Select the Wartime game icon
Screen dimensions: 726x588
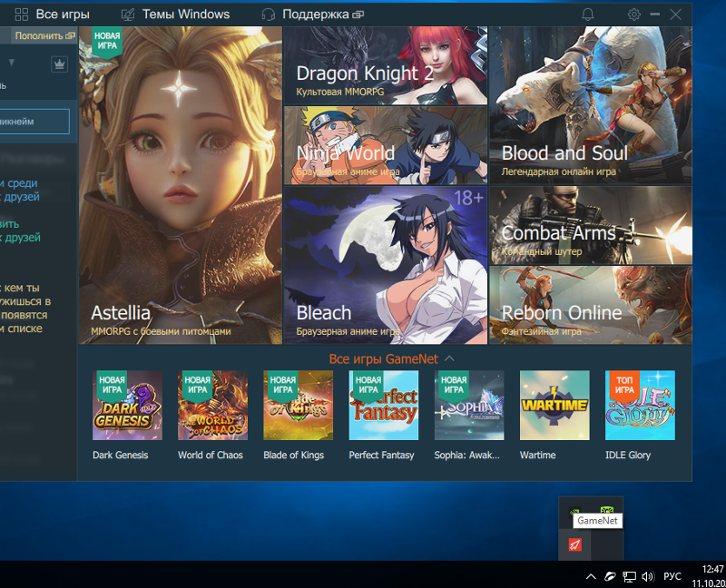[x=554, y=405]
